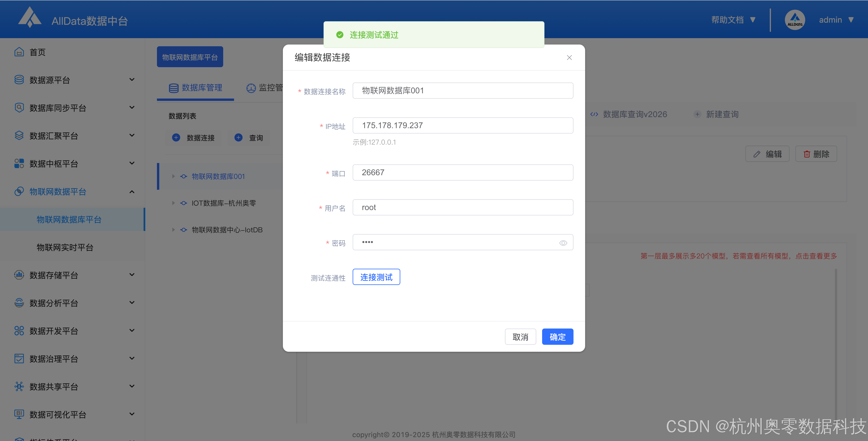The image size is (868, 441).
Task: Click the data sync platform icon
Action: coord(19,108)
